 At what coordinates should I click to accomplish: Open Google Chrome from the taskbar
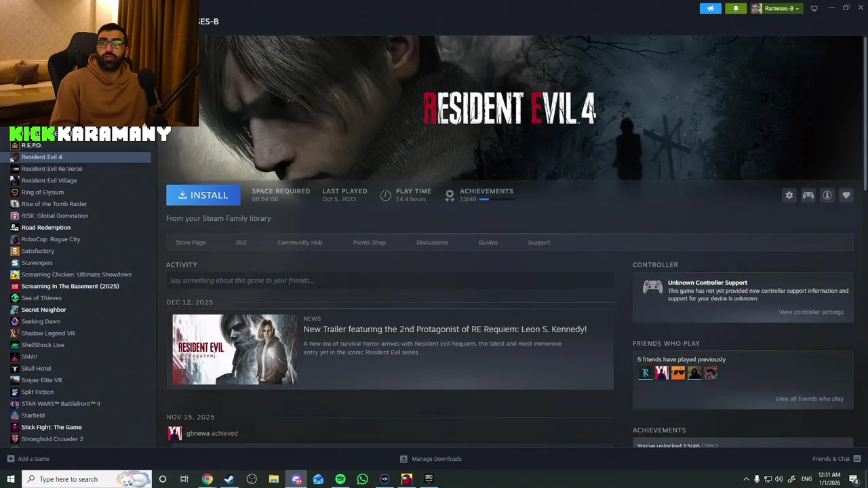[208, 479]
